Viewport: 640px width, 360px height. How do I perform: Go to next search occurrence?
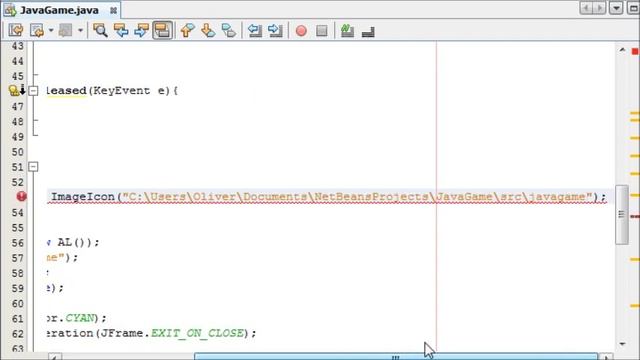point(141,30)
